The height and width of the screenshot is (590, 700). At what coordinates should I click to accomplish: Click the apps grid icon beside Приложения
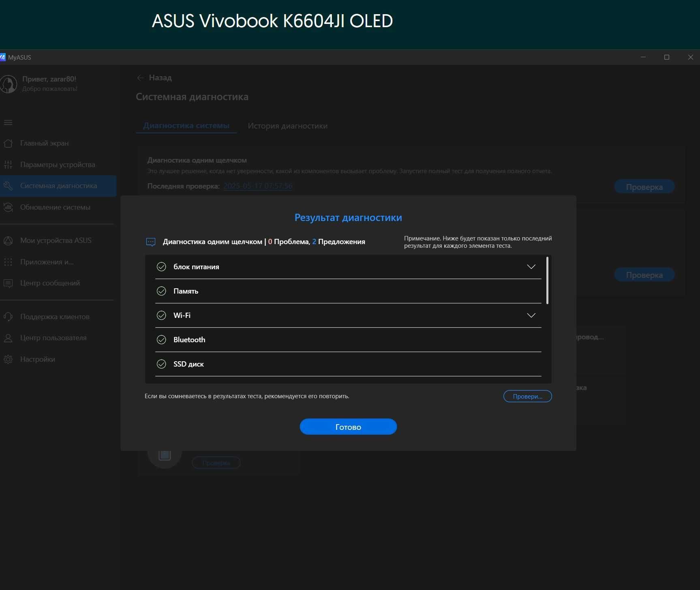tap(8, 262)
